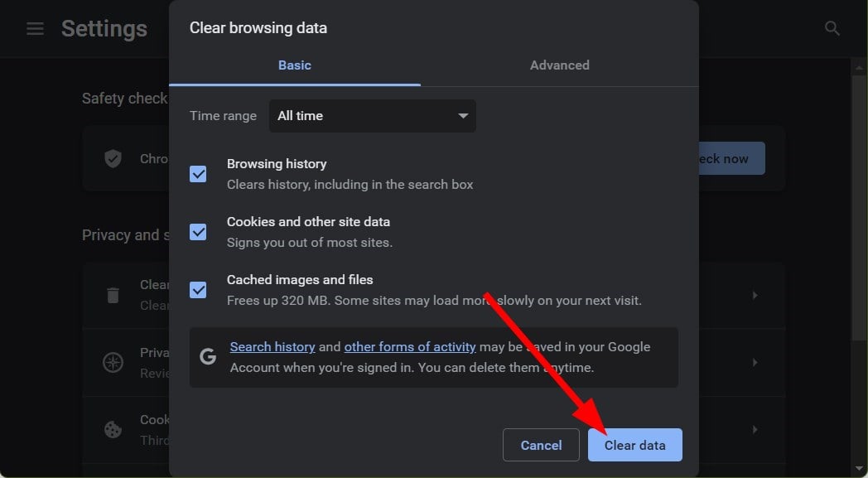The height and width of the screenshot is (478, 868).
Task: Click the search settings magnifier icon
Action: coord(832,29)
